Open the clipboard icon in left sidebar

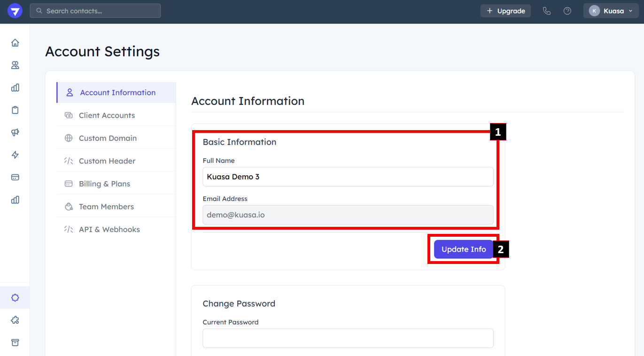[15, 110]
